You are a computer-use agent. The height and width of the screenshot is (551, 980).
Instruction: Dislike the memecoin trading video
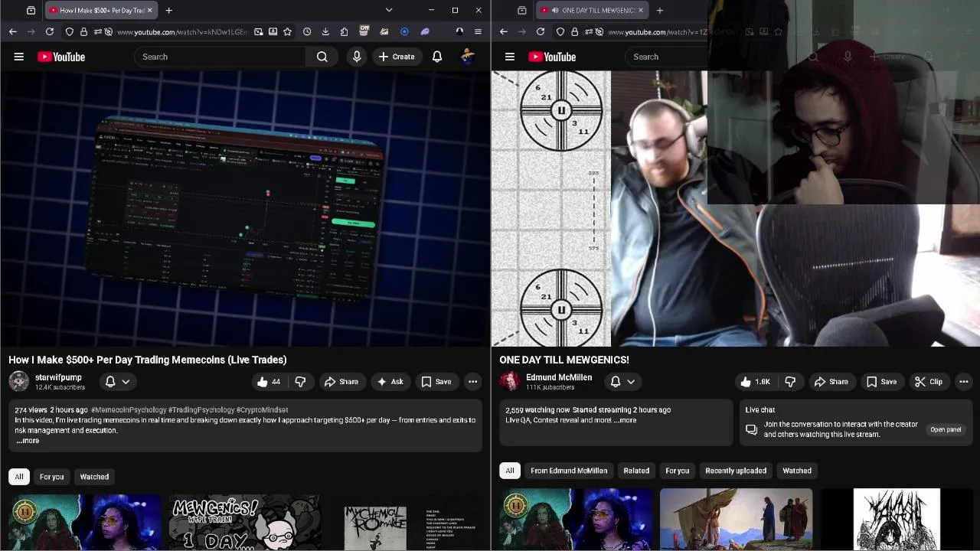pos(300,381)
